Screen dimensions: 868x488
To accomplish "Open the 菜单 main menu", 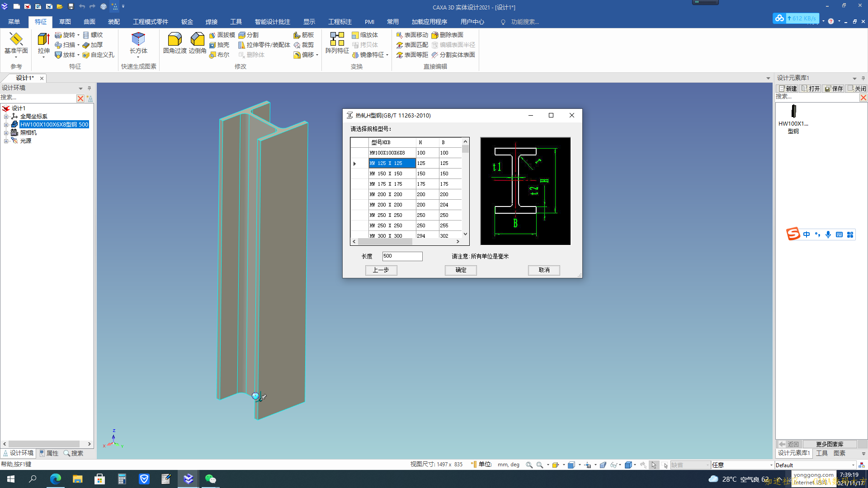I will tap(14, 22).
